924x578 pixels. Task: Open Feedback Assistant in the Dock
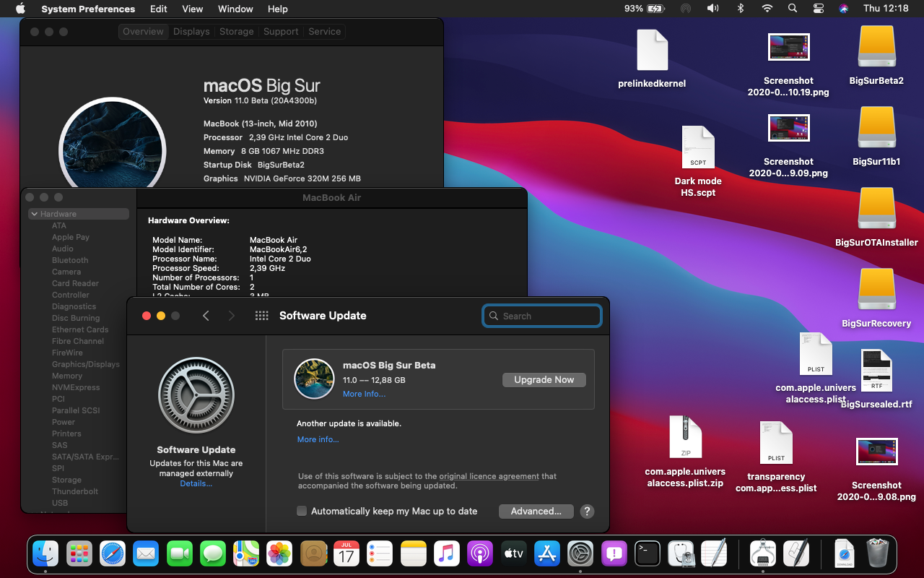click(x=614, y=554)
